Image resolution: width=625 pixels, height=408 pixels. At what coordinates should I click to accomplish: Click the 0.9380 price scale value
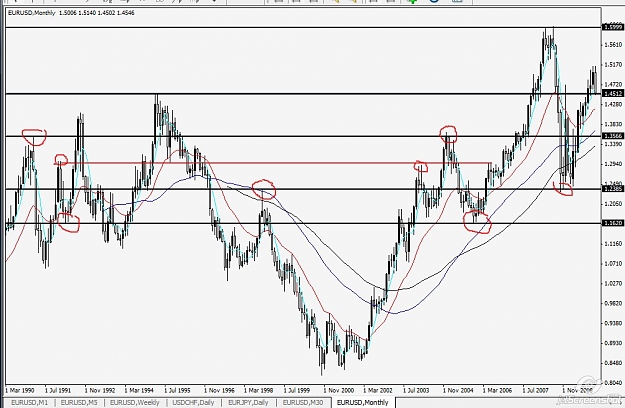tap(613, 323)
